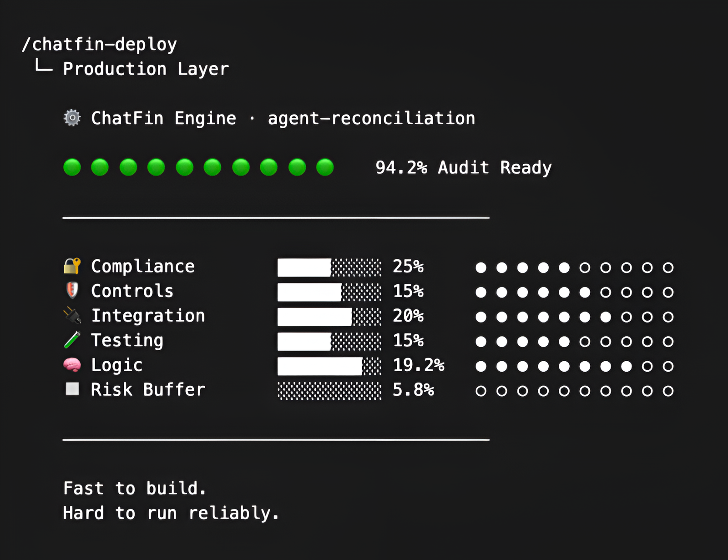Click the first green status dot

pyautogui.click(x=72, y=167)
